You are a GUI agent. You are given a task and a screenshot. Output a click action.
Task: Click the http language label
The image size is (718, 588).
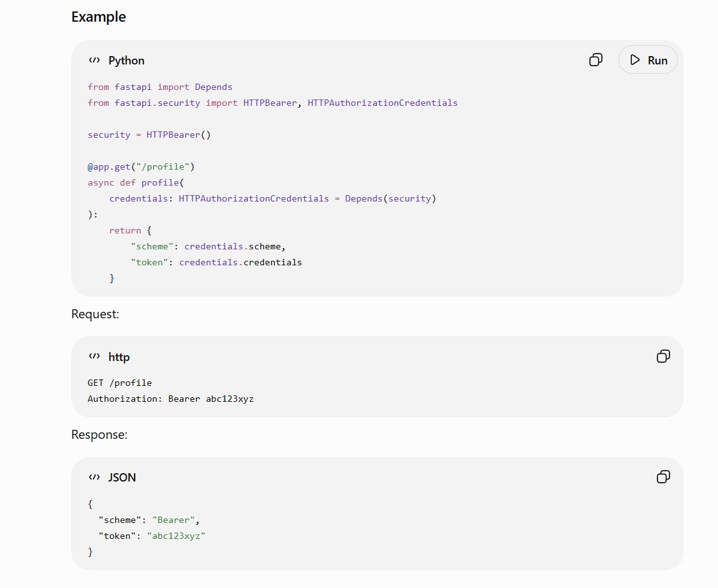(119, 356)
